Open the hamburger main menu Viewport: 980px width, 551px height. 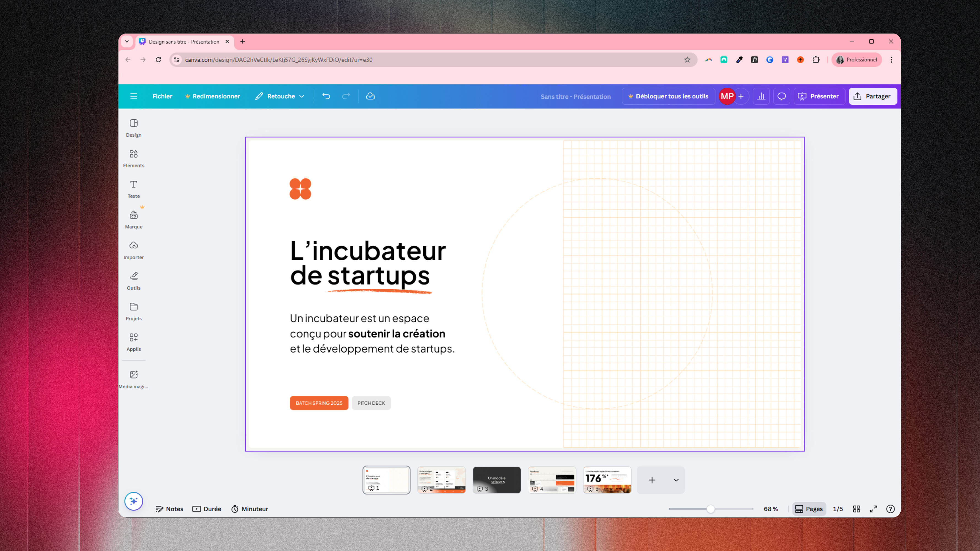coord(134,96)
